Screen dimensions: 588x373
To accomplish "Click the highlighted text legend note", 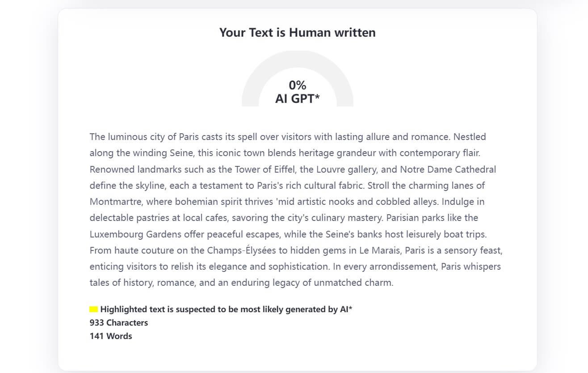I will click(226, 309).
